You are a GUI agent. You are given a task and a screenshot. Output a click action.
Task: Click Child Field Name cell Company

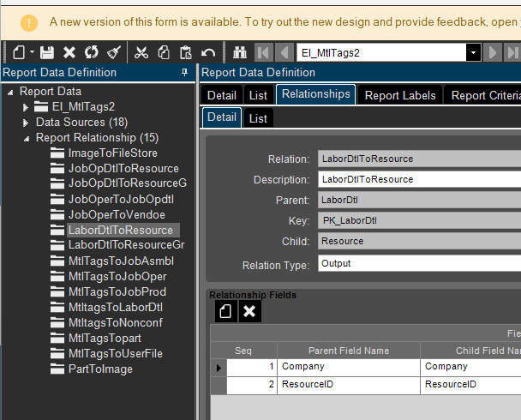point(470,368)
